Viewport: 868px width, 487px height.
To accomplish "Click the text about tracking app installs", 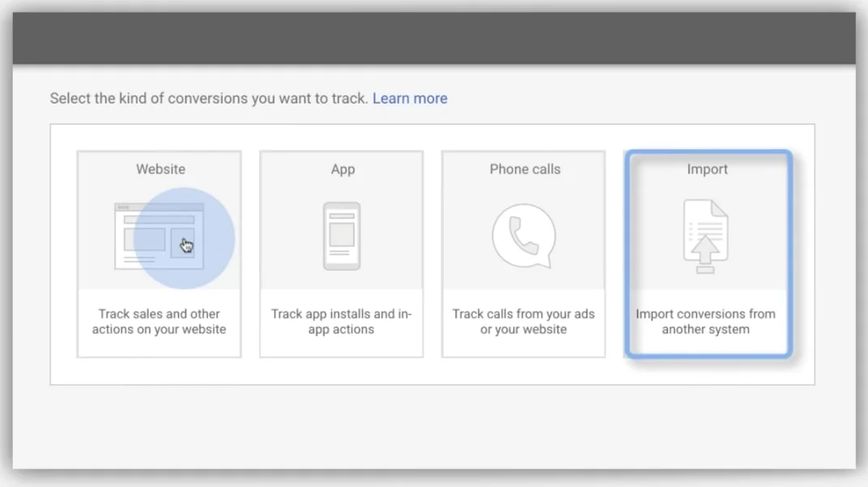I will [341, 321].
